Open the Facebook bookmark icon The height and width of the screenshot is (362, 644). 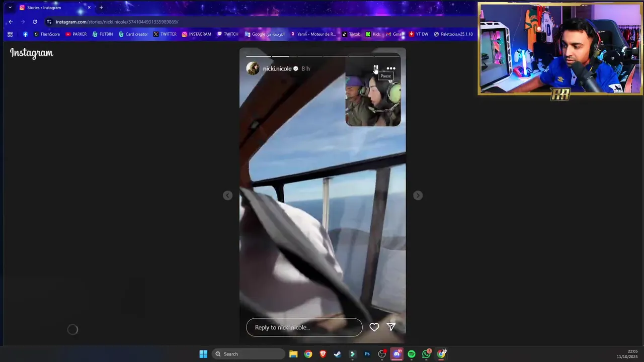tap(26, 34)
